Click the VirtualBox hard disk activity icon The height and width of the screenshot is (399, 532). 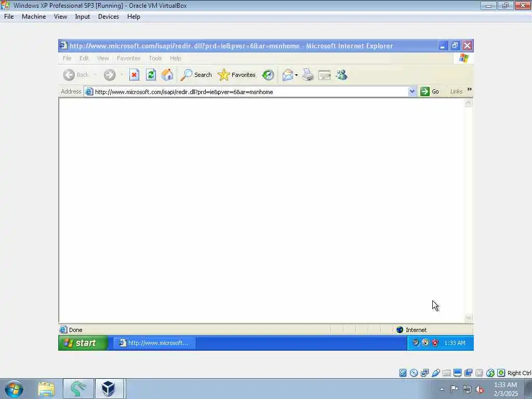[x=403, y=373]
